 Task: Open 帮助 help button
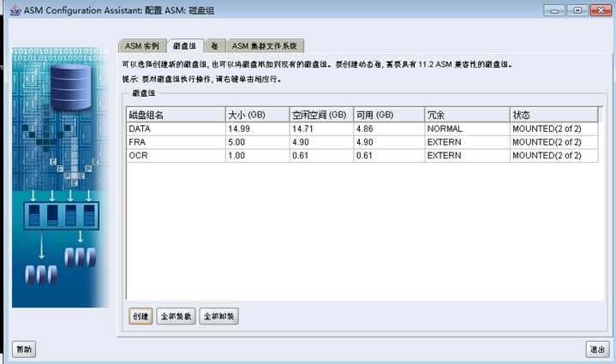click(24, 349)
